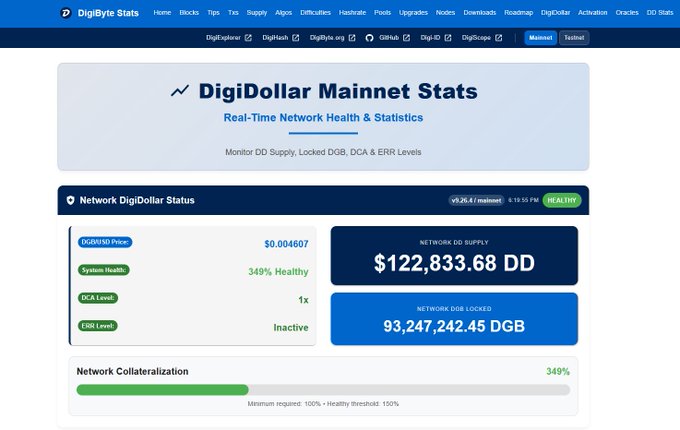Image resolution: width=680 pixels, height=430 pixels.
Task: Click external-link icon next to Digi-ID
Action: click(448, 38)
